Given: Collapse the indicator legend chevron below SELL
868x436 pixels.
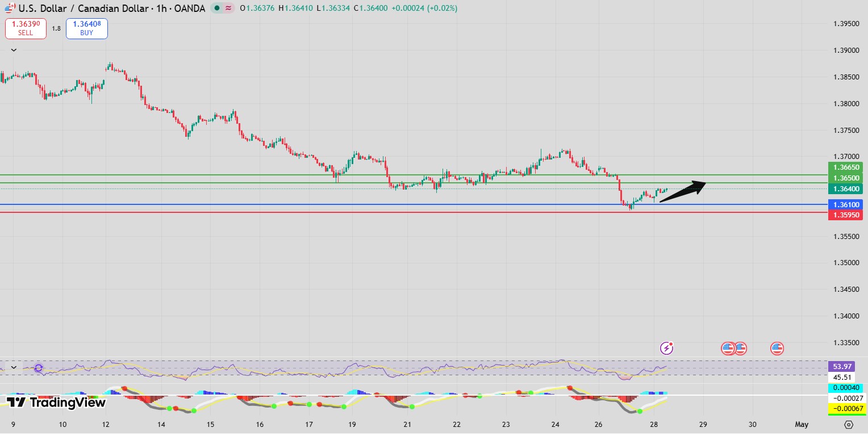Looking at the screenshot, I should pyautogui.click(x=14, y=50).
